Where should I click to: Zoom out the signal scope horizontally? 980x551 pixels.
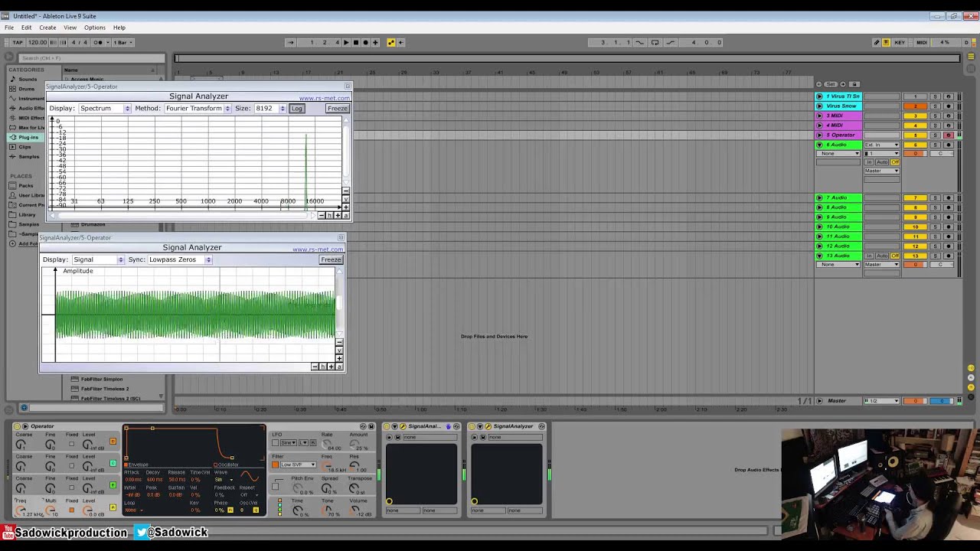(x=315, y=367)
